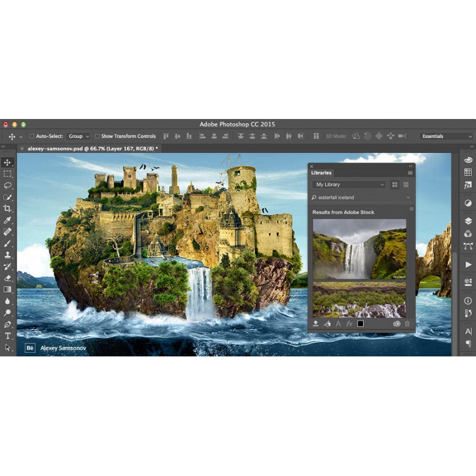Viewport: 476px width, 476px height.
Task: Click the Skogafoss waterfall stock thumbnail
Action: pos(359,249)
